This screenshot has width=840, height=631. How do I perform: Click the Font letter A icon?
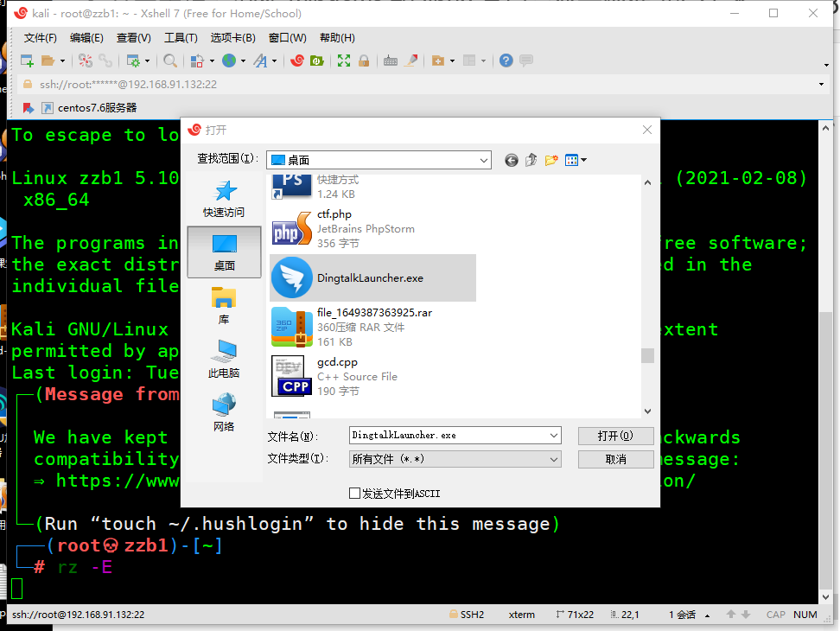click(x=260, y=61)
